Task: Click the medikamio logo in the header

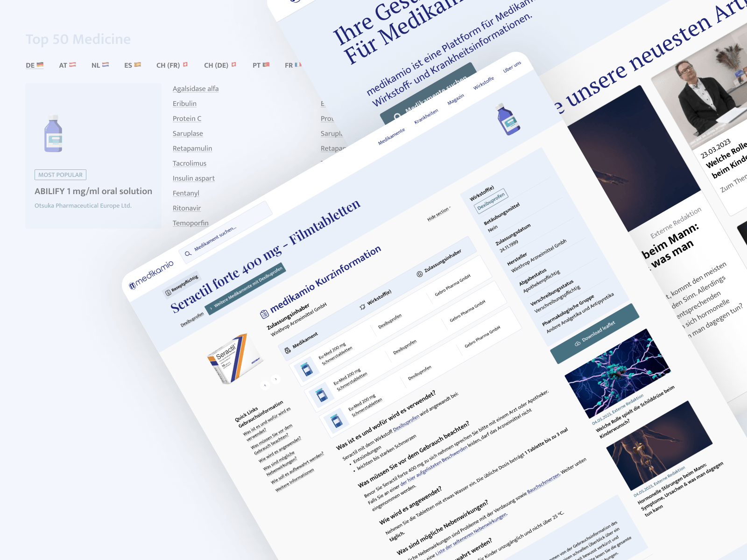Action: click(151, 274)
